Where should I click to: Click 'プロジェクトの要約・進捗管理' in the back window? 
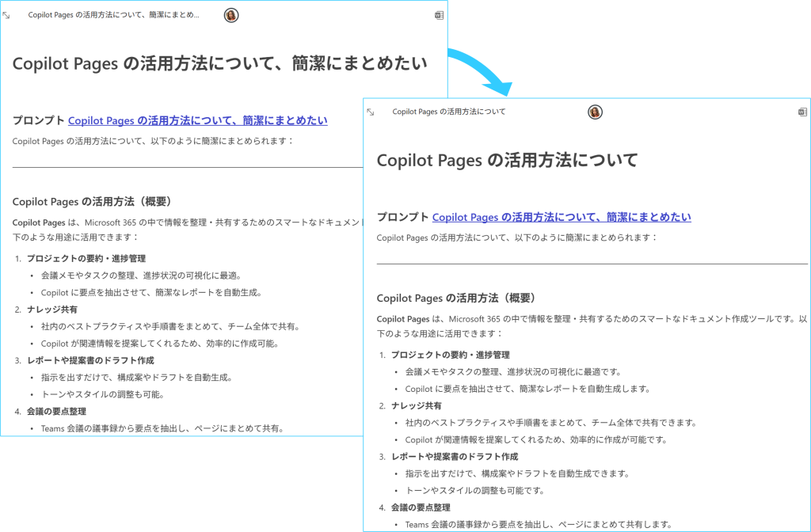tap(86, 259)
